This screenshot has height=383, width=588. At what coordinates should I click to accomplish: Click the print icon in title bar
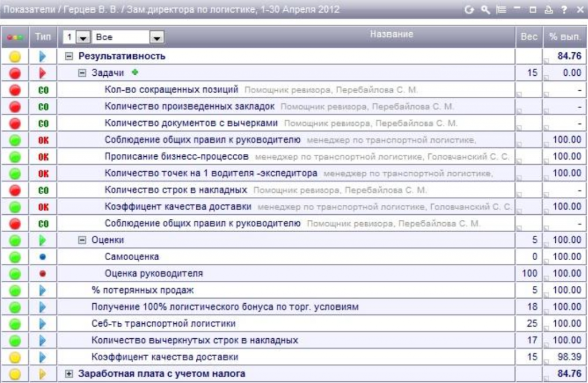pyautogui.click(x=548, y=10)
